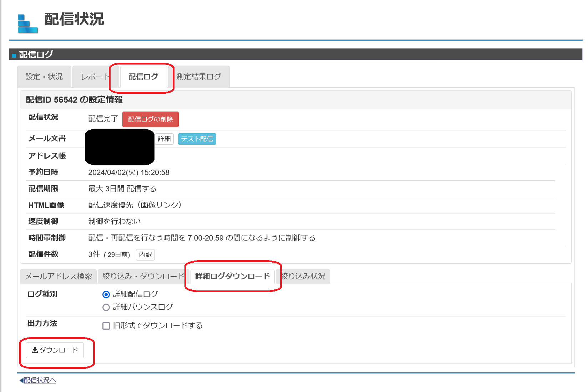Select the 詳細配信ログ radio button

pyautogui.click(x=106, y=294)
